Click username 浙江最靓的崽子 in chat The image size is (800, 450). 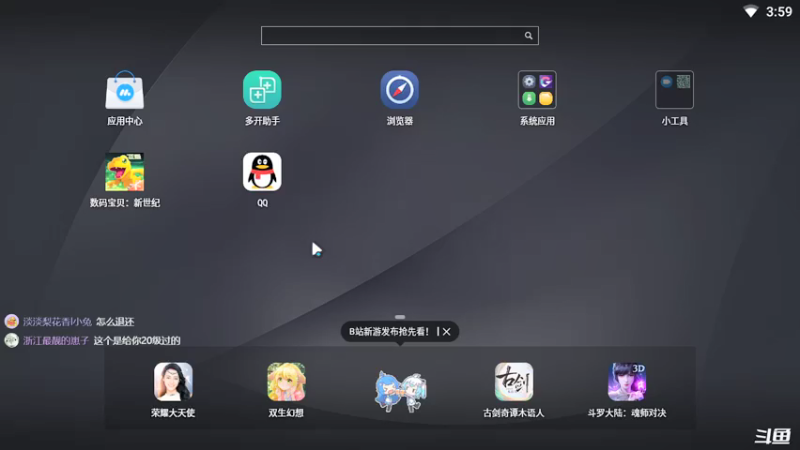[x=56, y=340]
